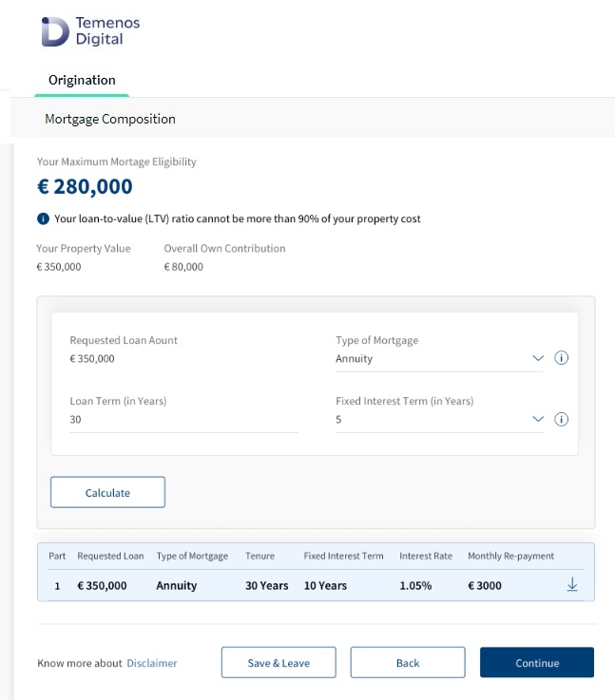Click the LTV ratio 90% notice text

[237, 218]
